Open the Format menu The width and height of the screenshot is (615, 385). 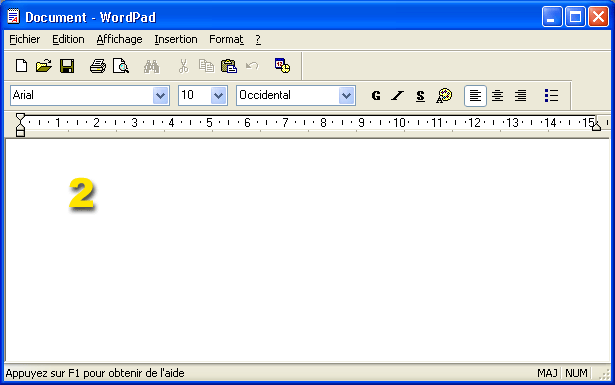[x=226, y=39]
